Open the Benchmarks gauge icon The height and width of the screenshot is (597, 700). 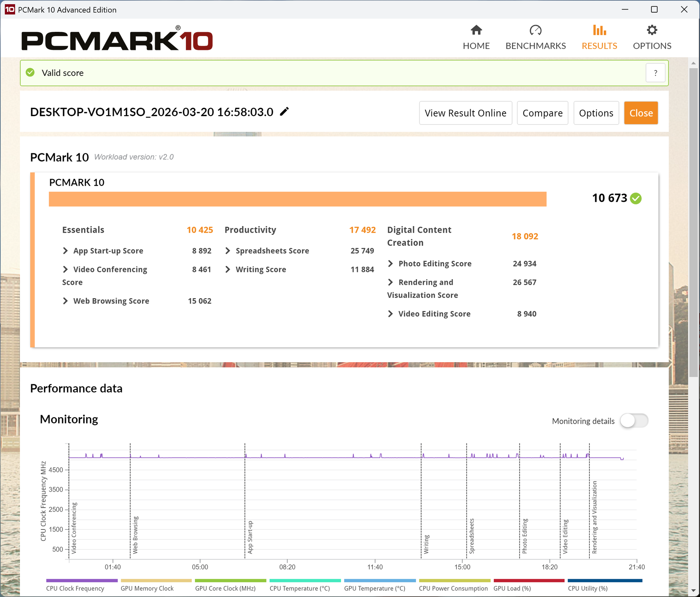[x=535, y=30]
